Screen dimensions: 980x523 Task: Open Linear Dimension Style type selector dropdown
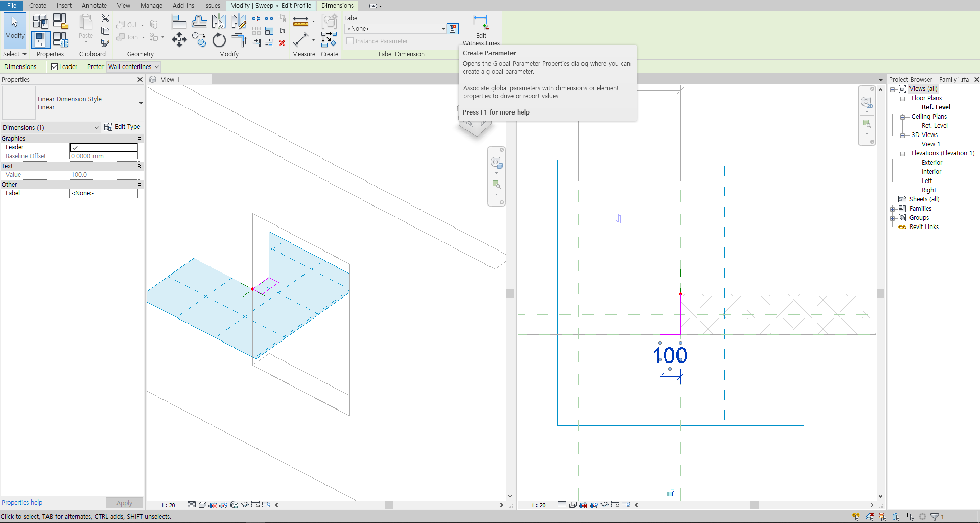point(141,103)
